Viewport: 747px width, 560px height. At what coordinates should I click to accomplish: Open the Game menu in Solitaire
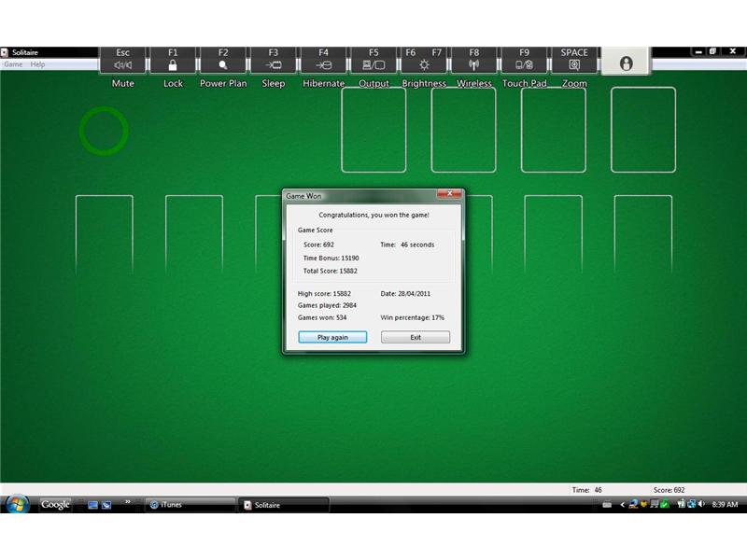(x=13, y=64)
